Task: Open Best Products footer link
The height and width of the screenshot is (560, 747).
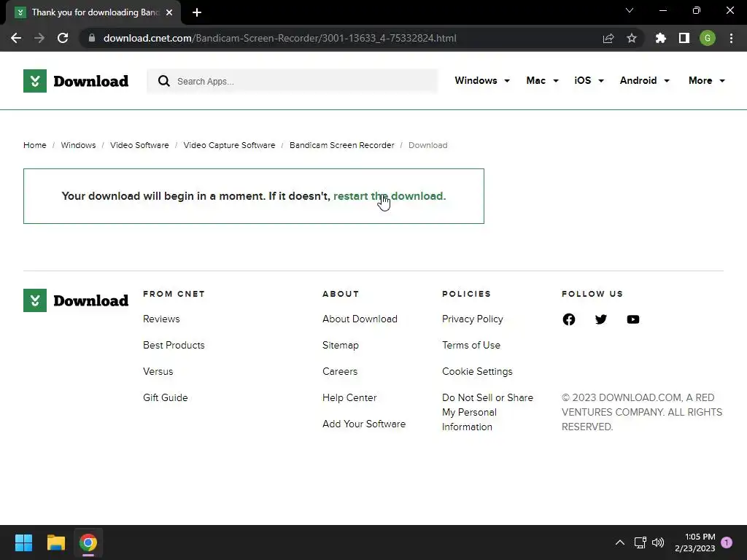Action: click(x=174, y=345)
